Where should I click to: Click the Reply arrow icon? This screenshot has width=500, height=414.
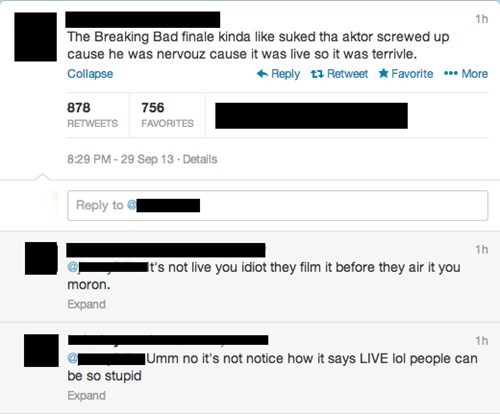tap(262, 74)
